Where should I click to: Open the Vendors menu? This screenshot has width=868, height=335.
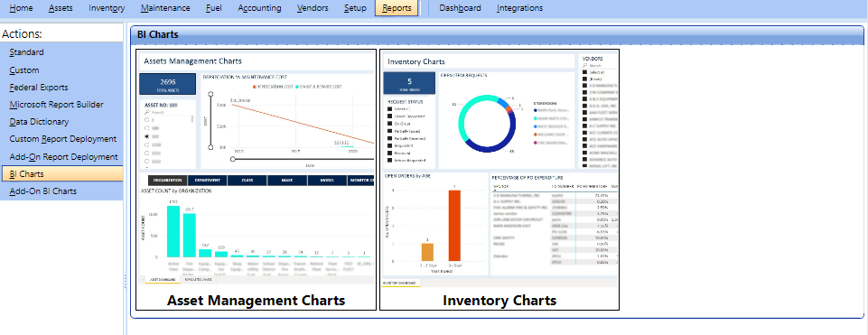point(313,8)
